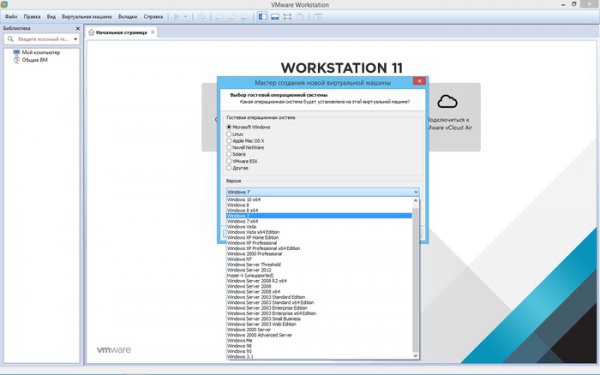Open the Вид menu
600x375 pixels.
pyautogui.click(x=51, y=16)
